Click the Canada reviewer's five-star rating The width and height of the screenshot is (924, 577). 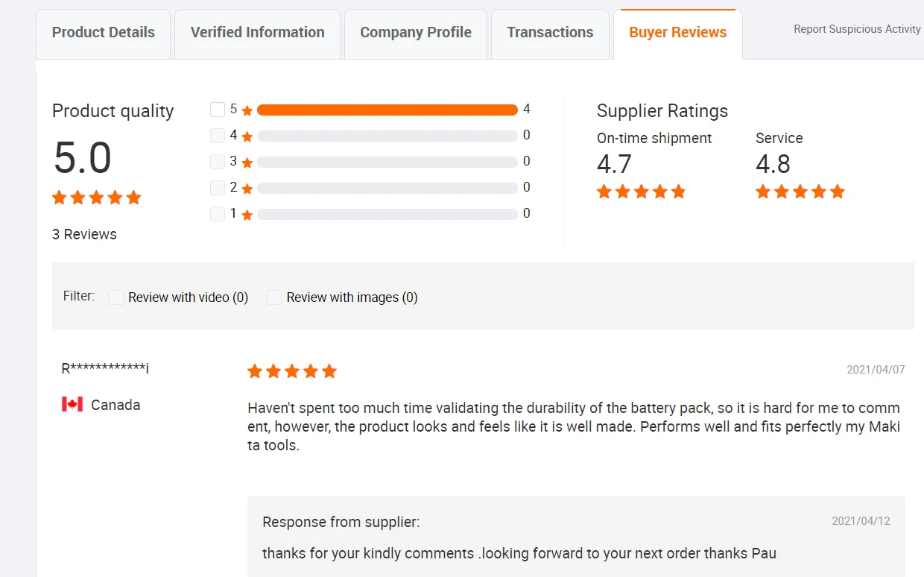[x=292, y=371]
